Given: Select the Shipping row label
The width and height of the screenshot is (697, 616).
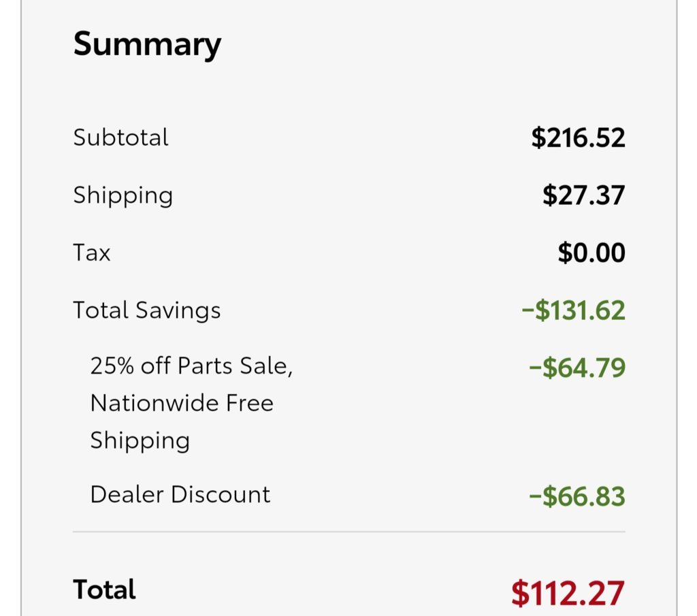Looking at the screenshot, I should coord(123,195).
